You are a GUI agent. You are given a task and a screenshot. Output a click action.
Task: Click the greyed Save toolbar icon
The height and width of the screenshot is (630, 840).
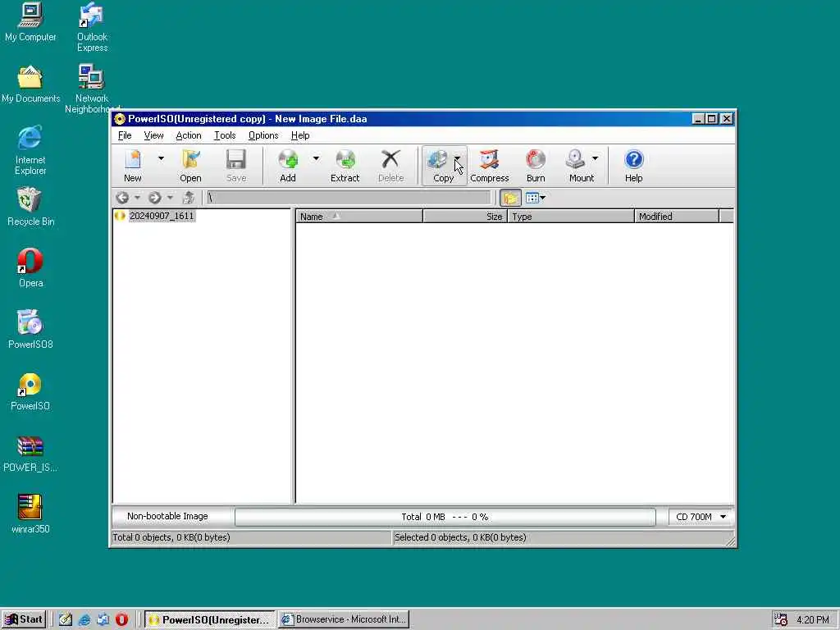[235, 166]
